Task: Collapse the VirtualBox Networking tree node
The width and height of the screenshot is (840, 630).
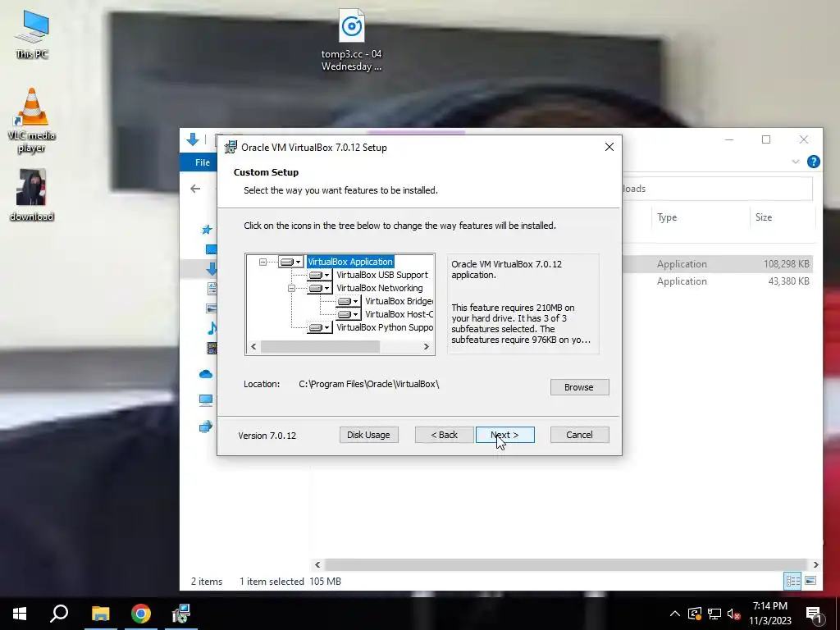Action: 291,288
